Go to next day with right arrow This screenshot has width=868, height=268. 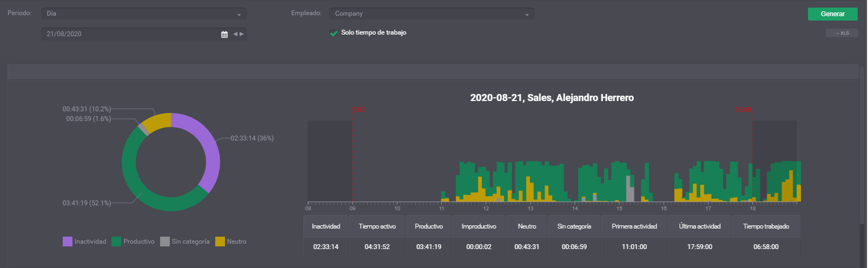click(242, 34)
